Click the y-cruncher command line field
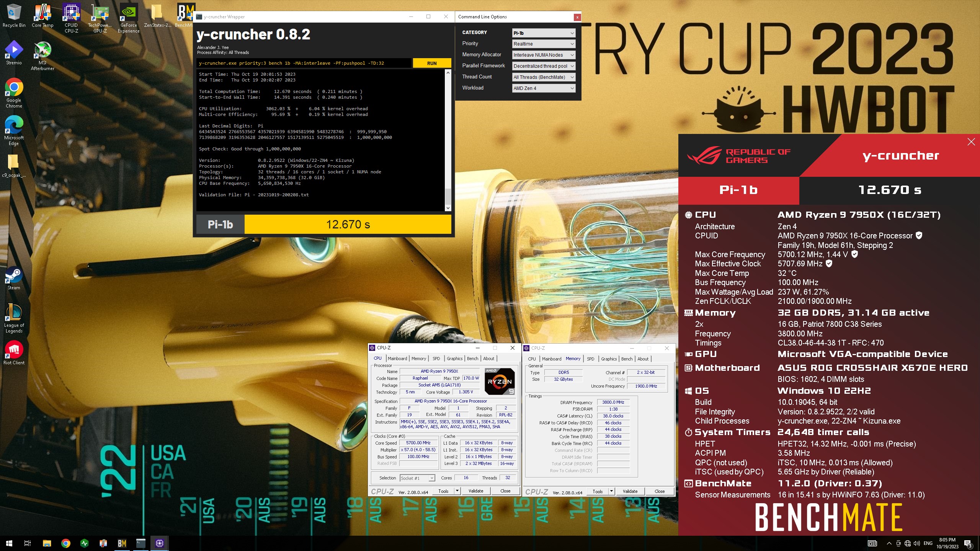This screenshot has width=980, height=551. (304, 64)
